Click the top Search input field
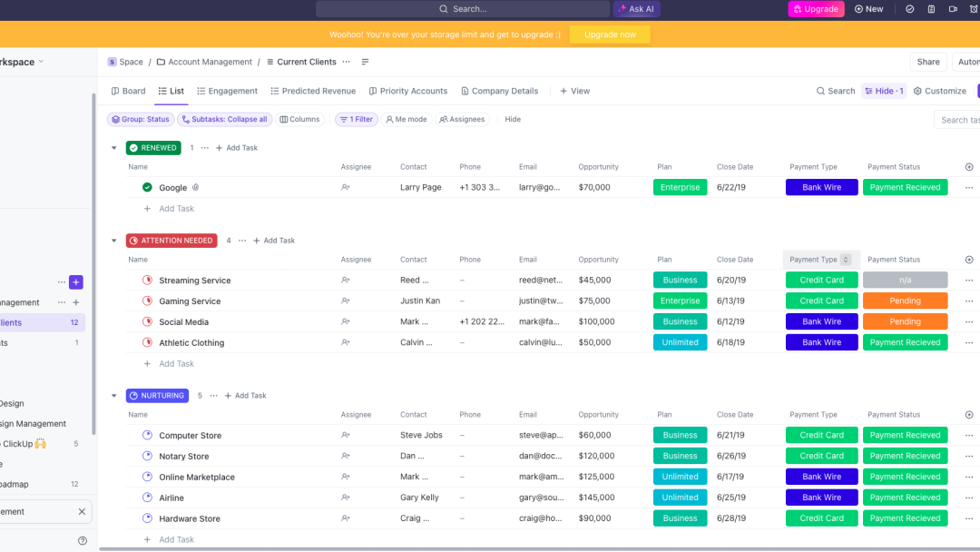 pyautogui.click(x=463, y=9)
